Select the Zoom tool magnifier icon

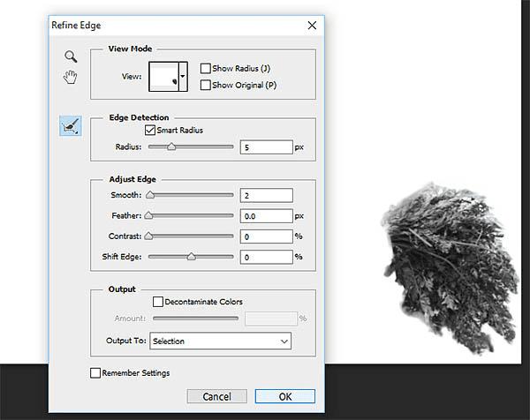pyautogui.click(x=71, y=56)
